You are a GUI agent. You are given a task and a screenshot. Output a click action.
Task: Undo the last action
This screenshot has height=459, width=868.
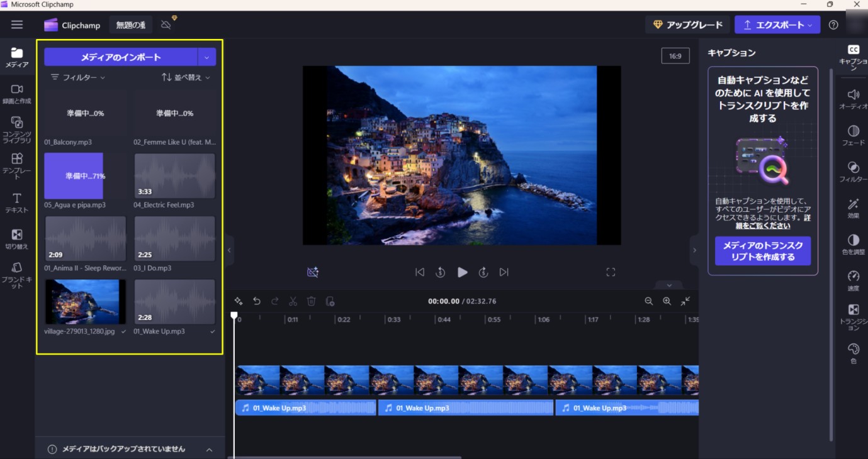click(257, 301)
